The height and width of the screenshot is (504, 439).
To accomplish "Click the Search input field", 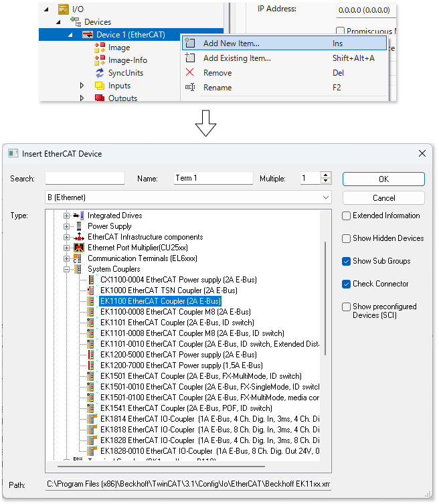I will point(85,179).
